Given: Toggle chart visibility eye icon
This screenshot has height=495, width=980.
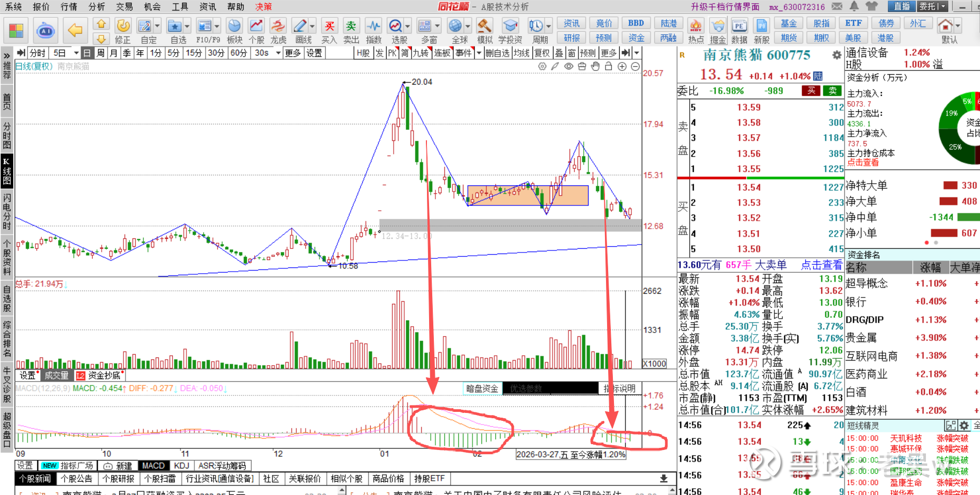Looking at the screenshot, I should point(568,67).
